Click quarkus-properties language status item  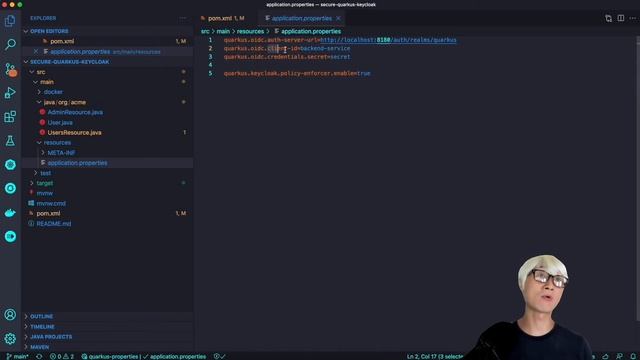click(x=109, y=356)
